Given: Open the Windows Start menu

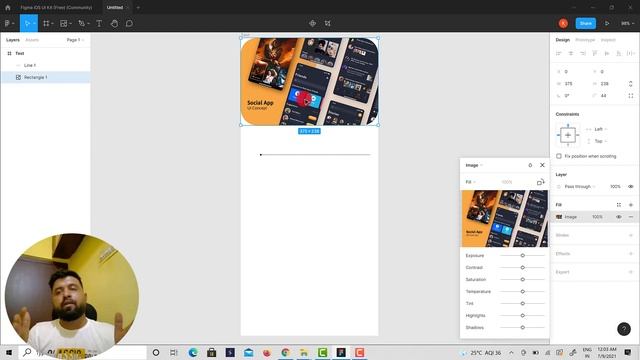Looking at the screenshot, I should (9, 352).
